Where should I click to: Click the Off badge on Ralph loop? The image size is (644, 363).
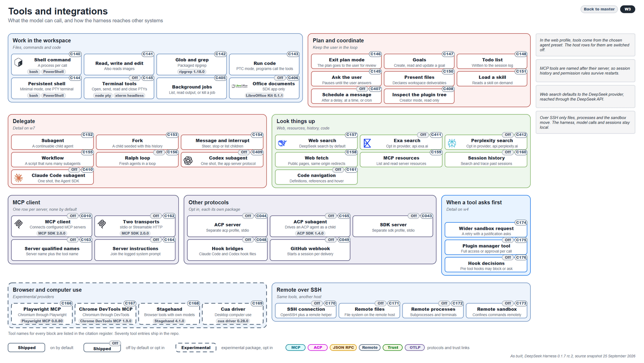(159, 152)
